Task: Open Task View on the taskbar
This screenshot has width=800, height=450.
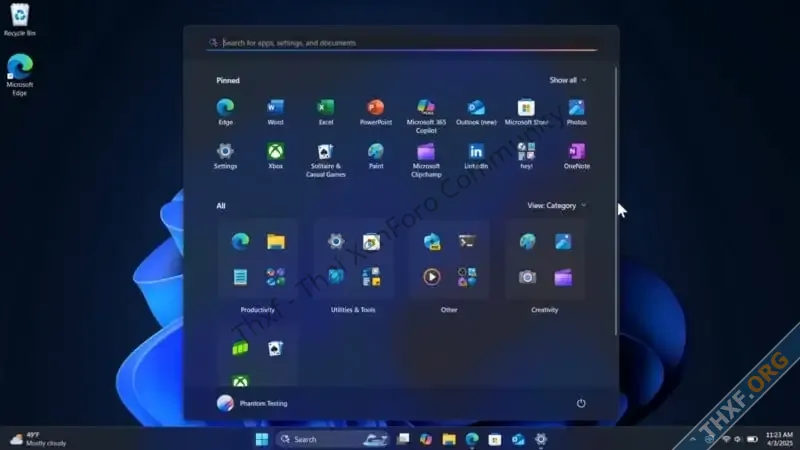Action: (x=403, y=439)
